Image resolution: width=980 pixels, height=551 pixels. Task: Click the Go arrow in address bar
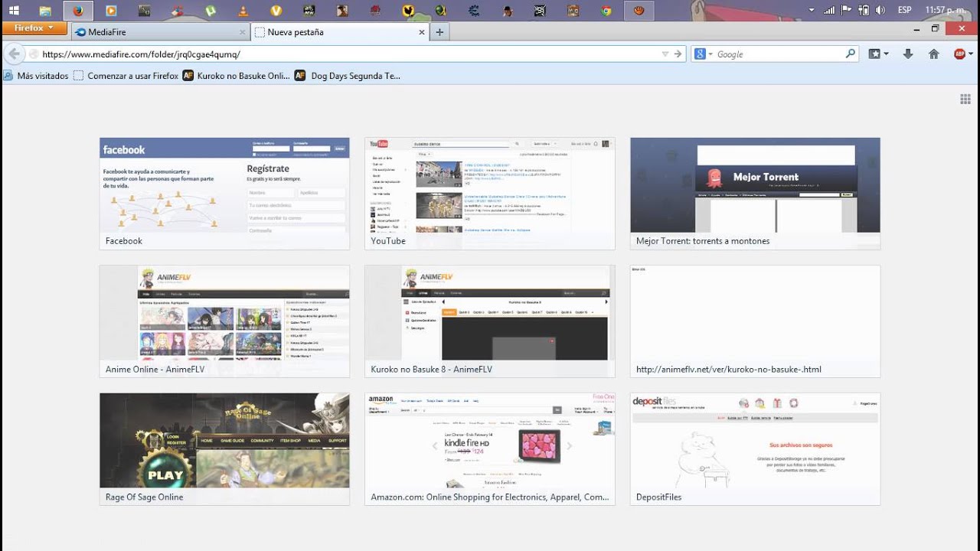coord(678,54)
